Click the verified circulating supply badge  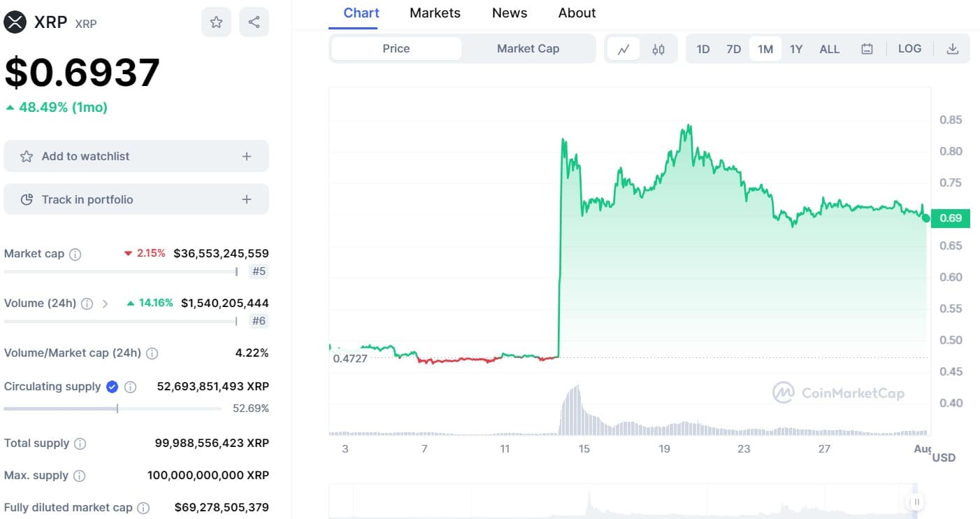tap(112, 387)
